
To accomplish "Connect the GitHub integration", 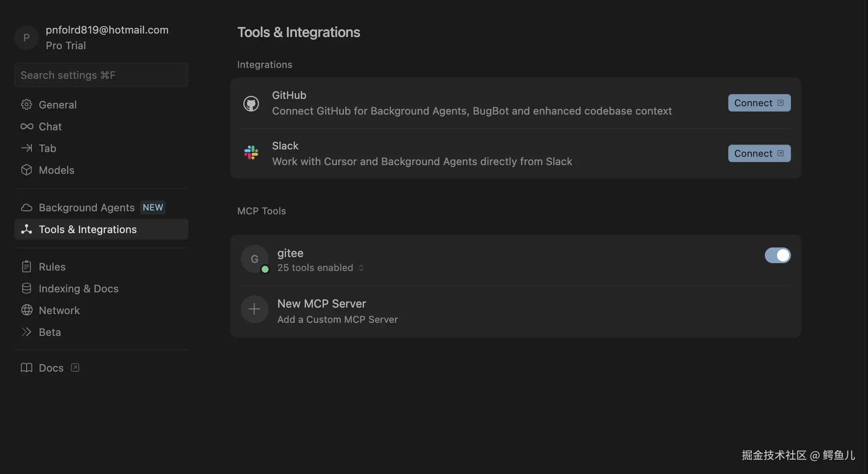I will (x=759, y=103).
